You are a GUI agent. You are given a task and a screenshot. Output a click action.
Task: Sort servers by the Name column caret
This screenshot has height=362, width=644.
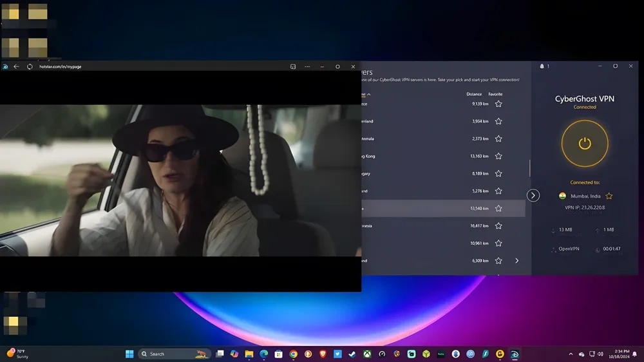(368, 95)
